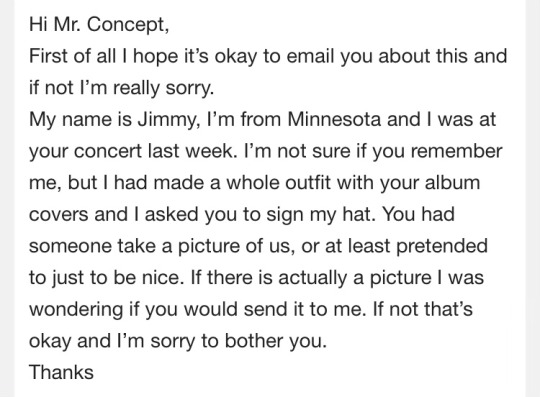
Task: Click the word 'pretended'
Action: pos(442,247)
